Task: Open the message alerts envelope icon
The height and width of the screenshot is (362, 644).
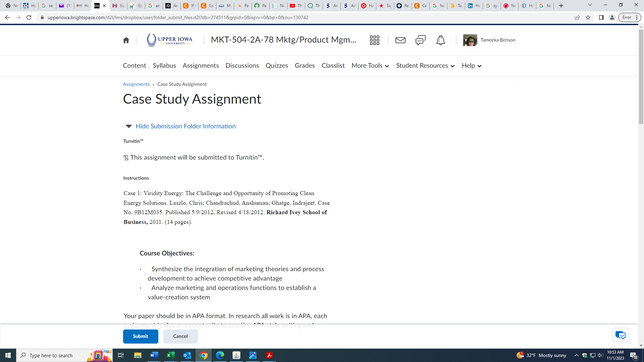Action: click(400, 40)
